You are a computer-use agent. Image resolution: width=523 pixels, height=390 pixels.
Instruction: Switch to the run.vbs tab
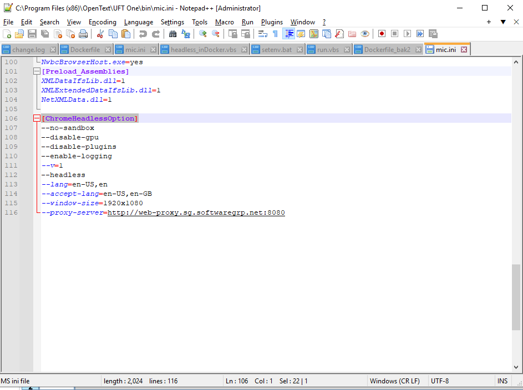(328, 50)
